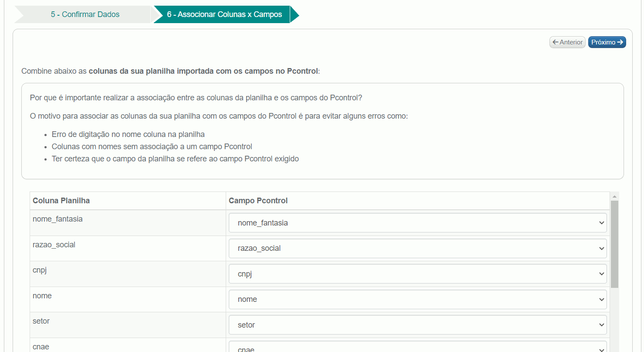Screen dimensions: 644x352
Task: Click the 'Colunas com nomes sem associação' bullet
Action: tap(152, 147)
